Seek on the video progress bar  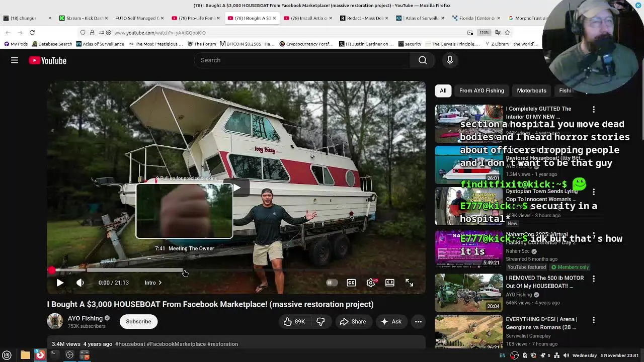pyautogui.click(x=236, y=270)
